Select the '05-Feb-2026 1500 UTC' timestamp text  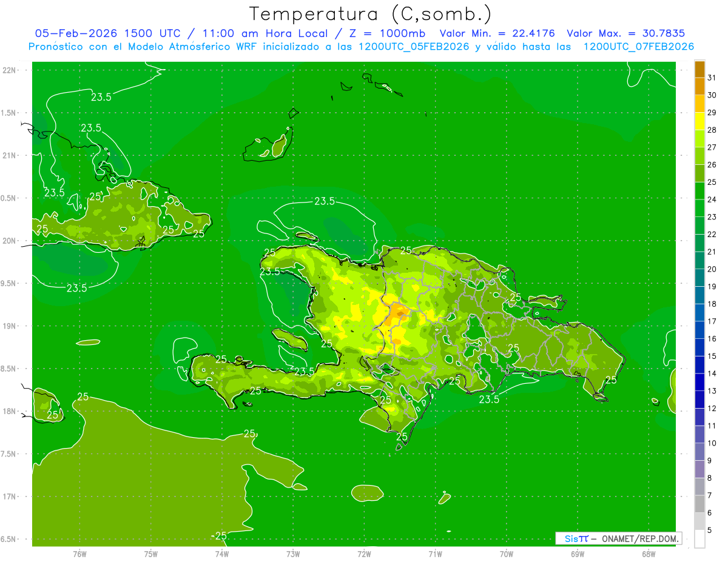click(107, 33)
